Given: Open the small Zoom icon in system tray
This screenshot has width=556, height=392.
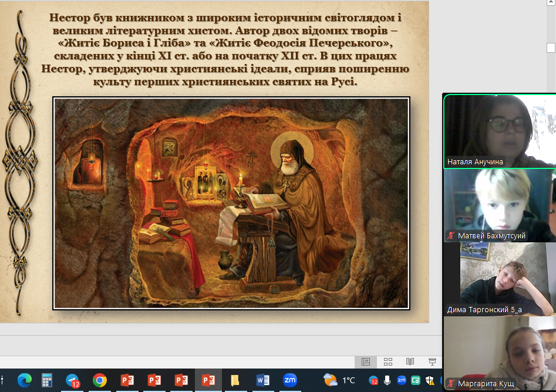Looking at the screenshot, I should tap(402, 380).
